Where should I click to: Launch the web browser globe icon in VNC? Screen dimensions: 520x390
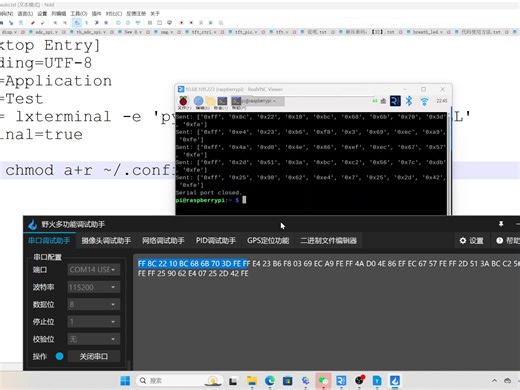coord(198,101)
